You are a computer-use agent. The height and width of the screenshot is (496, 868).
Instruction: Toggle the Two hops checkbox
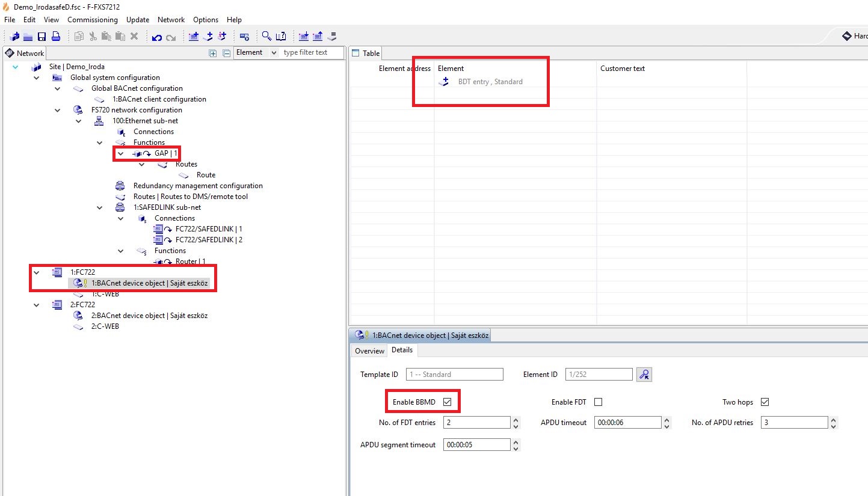pyautogui.click(x=765, y=402)
